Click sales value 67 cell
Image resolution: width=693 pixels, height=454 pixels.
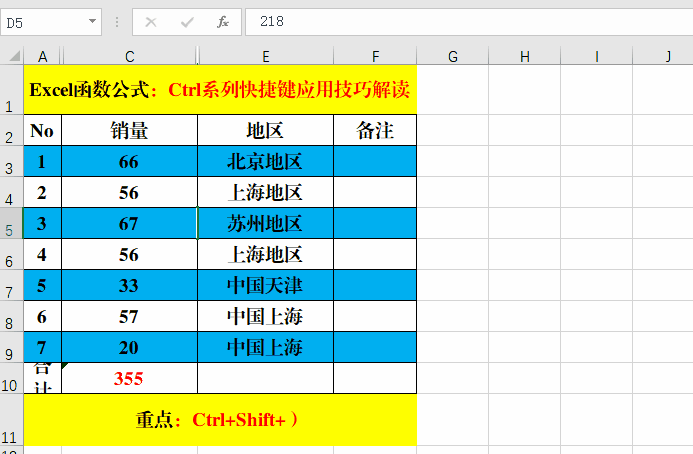point(129,223)
